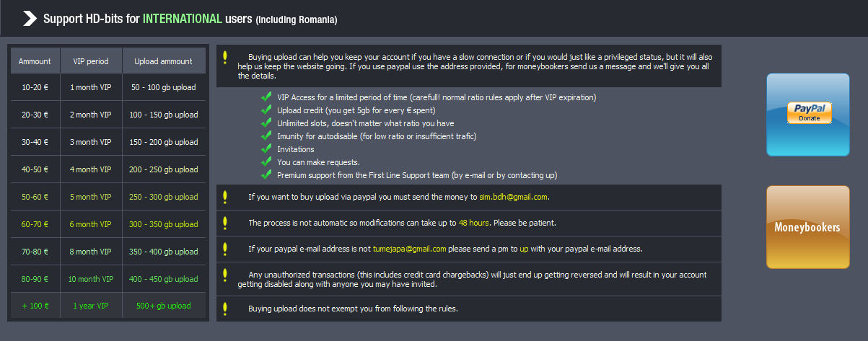
Task: Click the exclamation icon beside paypal payment instructions
Action: click(225, 197)
